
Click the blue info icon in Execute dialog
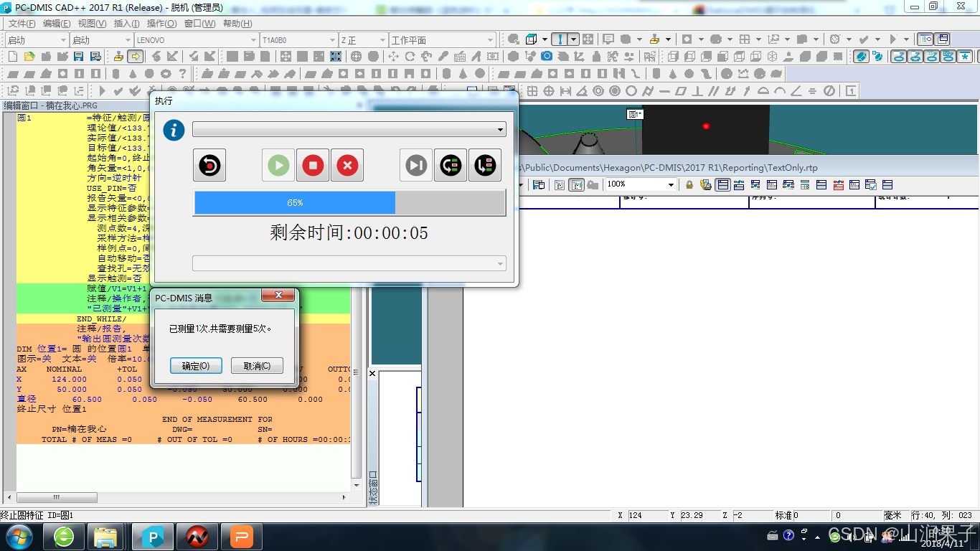pyautogui.click(x=173, y=130)
